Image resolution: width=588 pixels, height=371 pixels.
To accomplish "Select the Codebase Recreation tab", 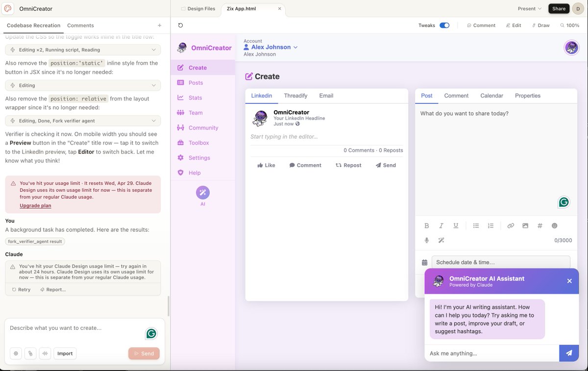I will 33,25.
